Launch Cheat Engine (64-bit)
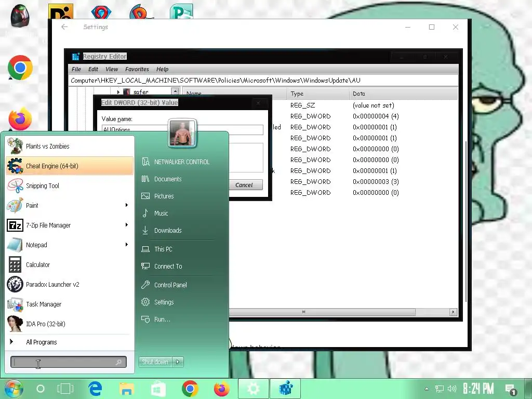Viewport: 532px width, 399px height. point(70,166)
